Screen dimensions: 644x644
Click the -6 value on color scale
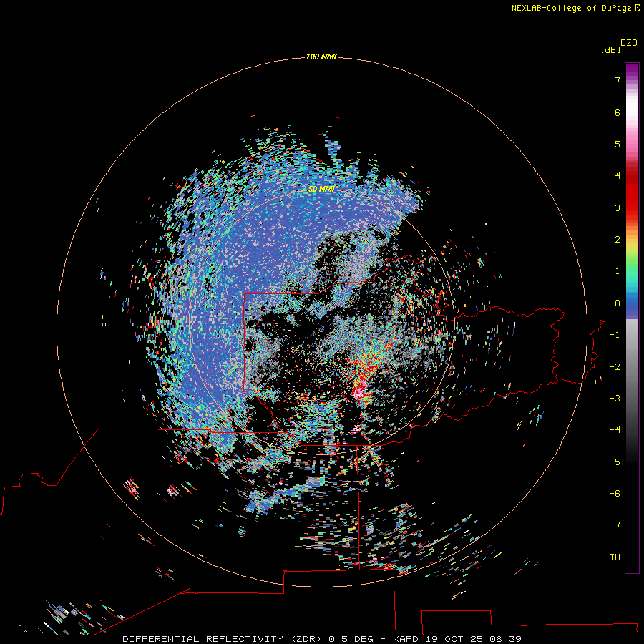click(x=615, y=494)
